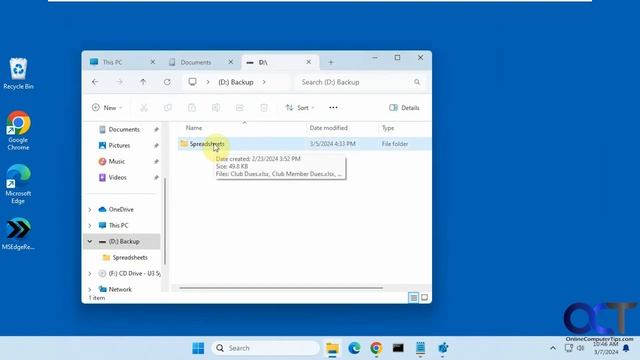Click the horizontal scrollbar in file list
This screenshot has width=640, height=360.
pos(281,288)
